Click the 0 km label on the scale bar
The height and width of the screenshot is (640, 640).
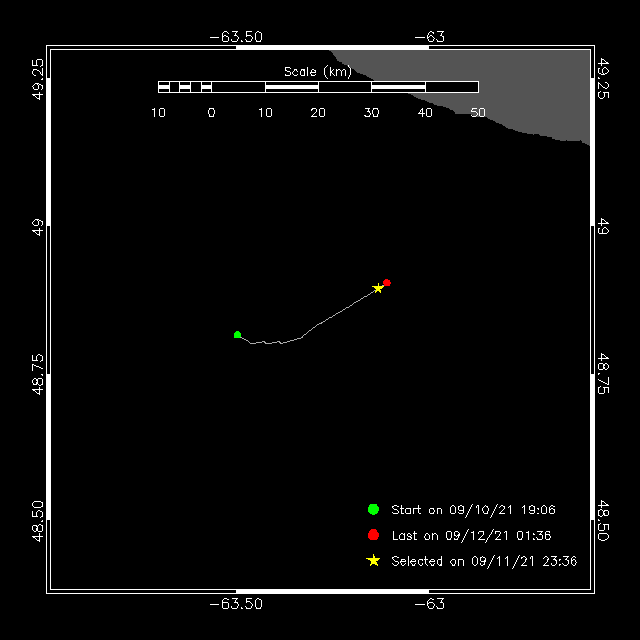(211, 113)
